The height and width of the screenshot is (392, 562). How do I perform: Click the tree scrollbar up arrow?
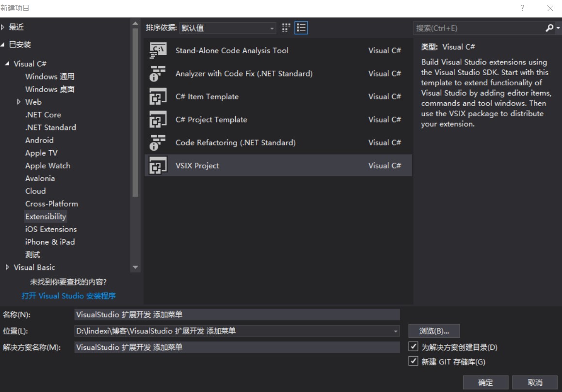pos(135,24)
